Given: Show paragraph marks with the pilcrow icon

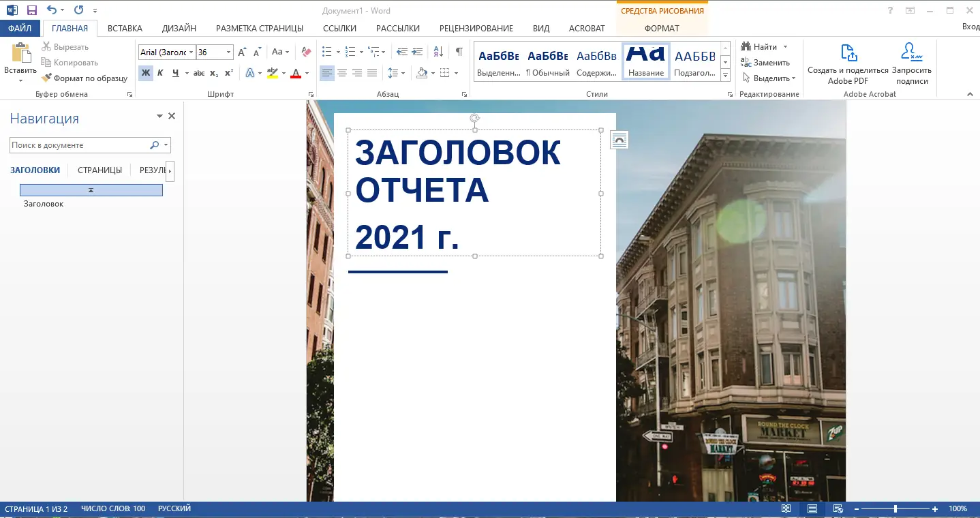Looking at the screenshot, I should [x=459, y=52].
